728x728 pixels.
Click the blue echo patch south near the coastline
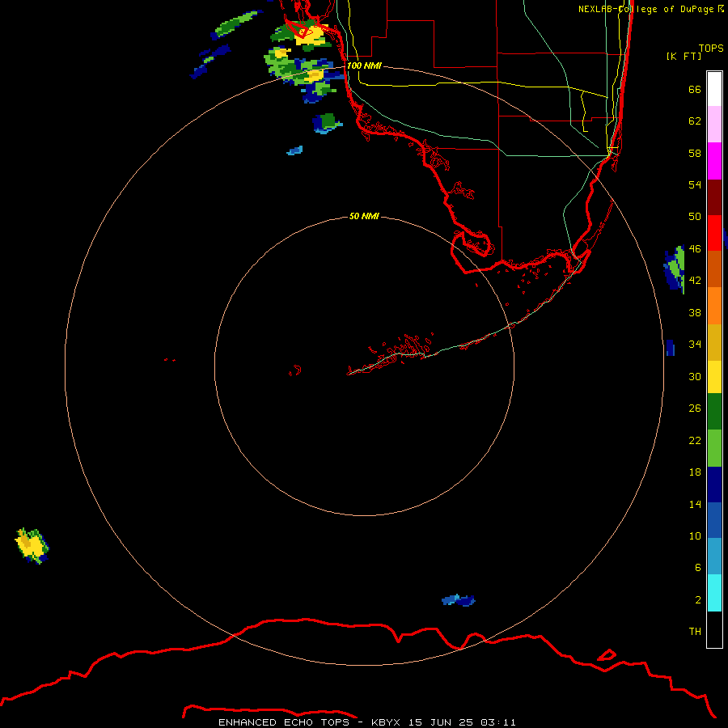pyautogui.click(x=459, y=600)
